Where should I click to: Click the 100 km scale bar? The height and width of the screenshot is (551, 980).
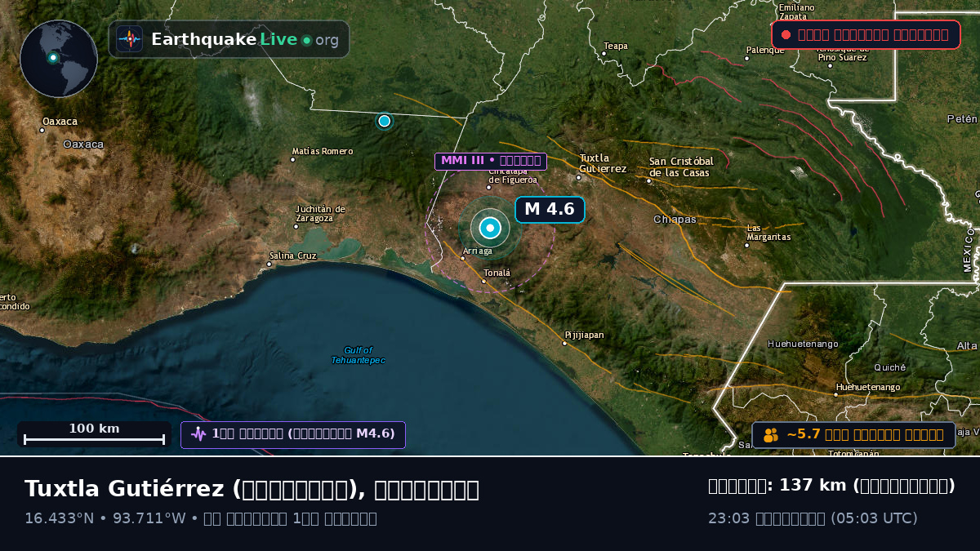pyautogui.click(x=94, y=434)
